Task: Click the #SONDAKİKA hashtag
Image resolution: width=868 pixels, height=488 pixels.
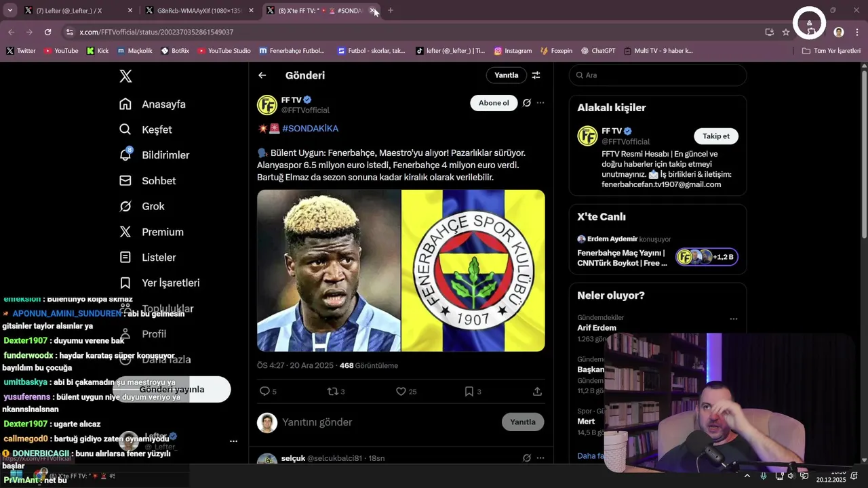Action: point(310,128)
